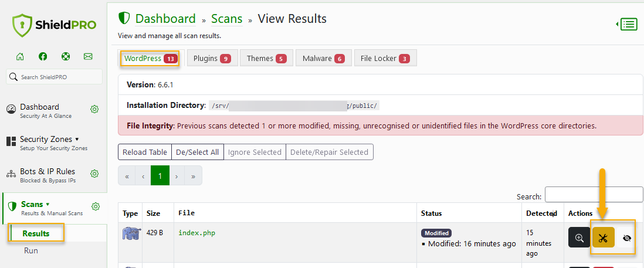Sort table by Detected column

pyautogui.click(x=541, y=213)
